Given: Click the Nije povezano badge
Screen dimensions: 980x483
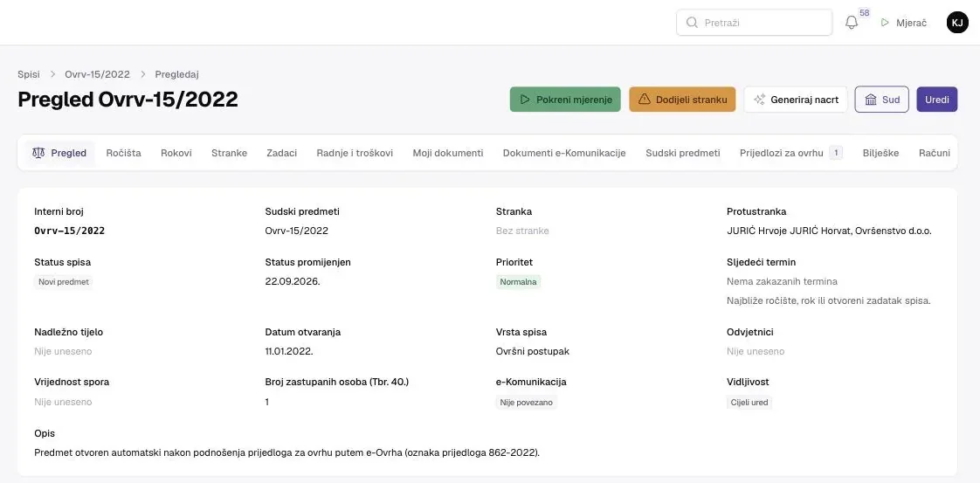Looking at the screenshot, I should click(x=527, y=403).
